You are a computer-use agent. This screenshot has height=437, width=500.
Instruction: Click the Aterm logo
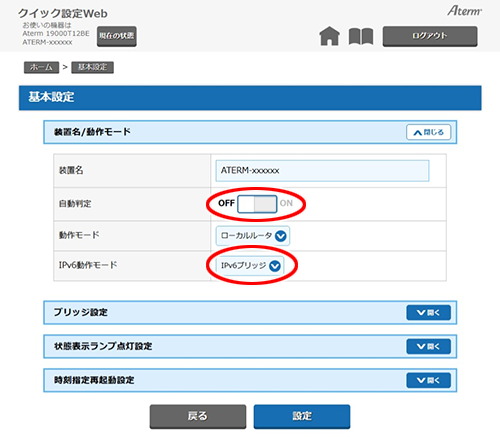point(464,11)
